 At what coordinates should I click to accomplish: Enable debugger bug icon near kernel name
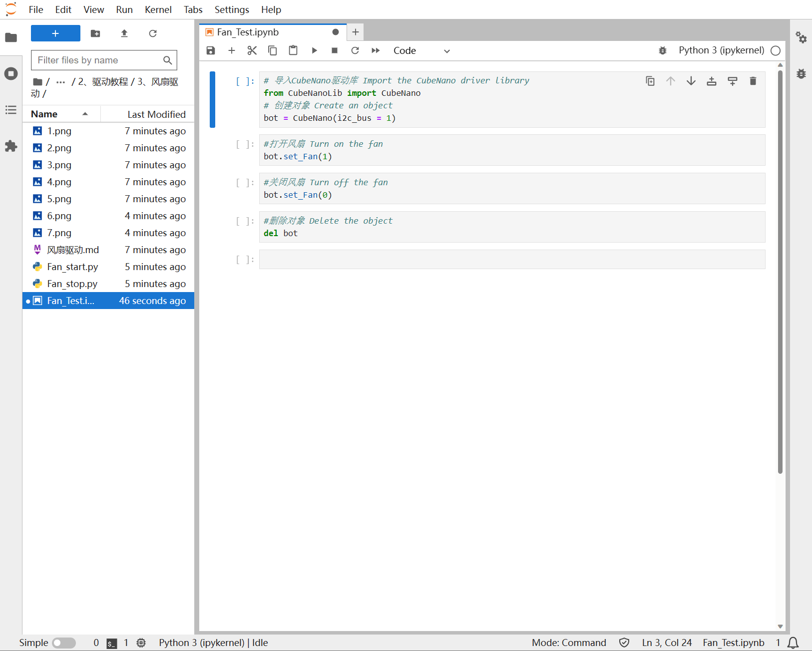pos(663,50)
